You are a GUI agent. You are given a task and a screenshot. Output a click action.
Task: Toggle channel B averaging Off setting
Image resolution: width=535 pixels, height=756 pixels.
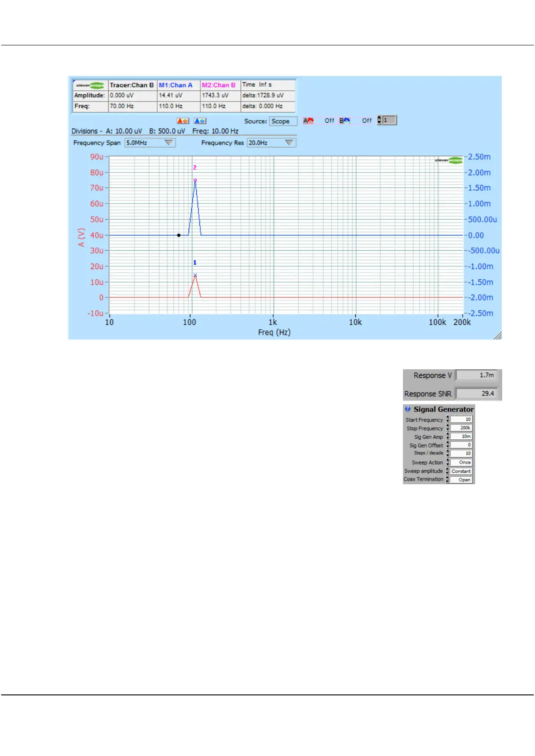tap(367, 120)
